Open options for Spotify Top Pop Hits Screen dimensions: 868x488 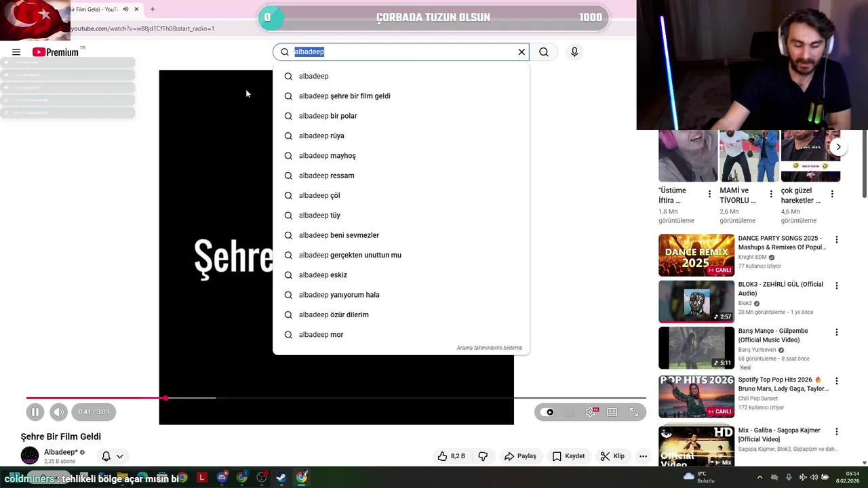[837, 381]
